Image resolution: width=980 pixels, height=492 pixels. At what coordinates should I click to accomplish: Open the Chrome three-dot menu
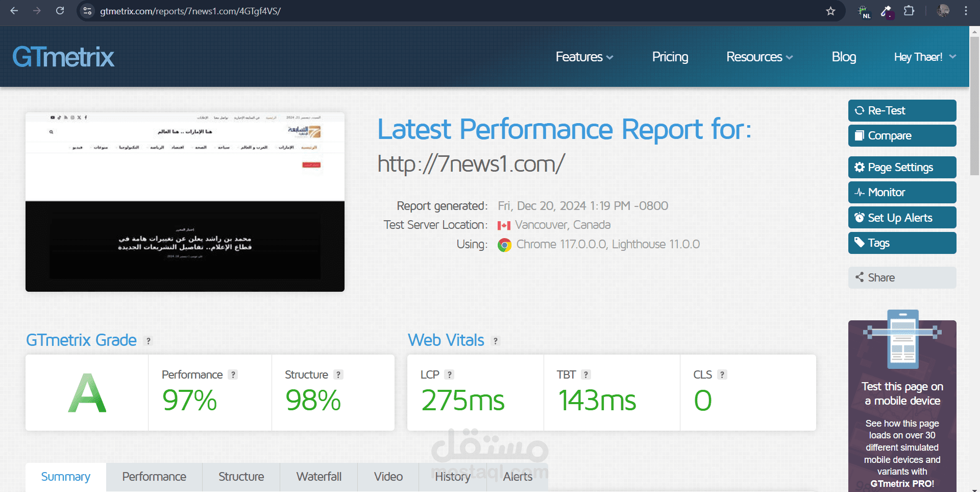tap(966, 11)
